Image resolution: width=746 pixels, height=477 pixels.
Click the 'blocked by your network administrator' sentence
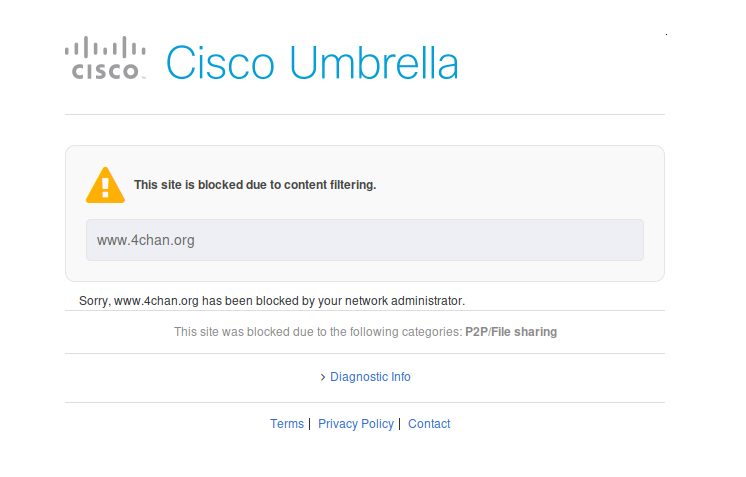point(272,301)
